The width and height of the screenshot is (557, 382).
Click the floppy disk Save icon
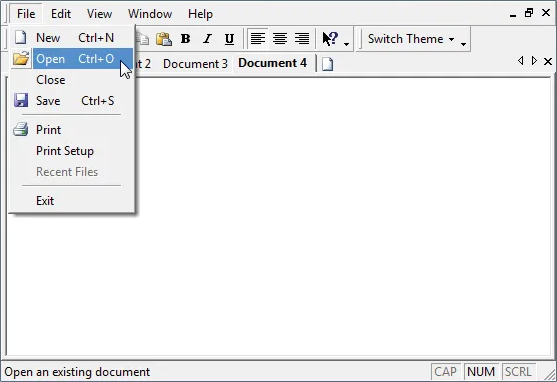21,101
